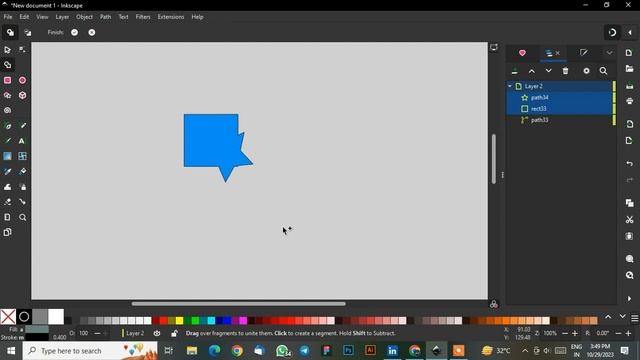
Task: Open the dock tabs dropdown chevron
Action: point(609,53)
